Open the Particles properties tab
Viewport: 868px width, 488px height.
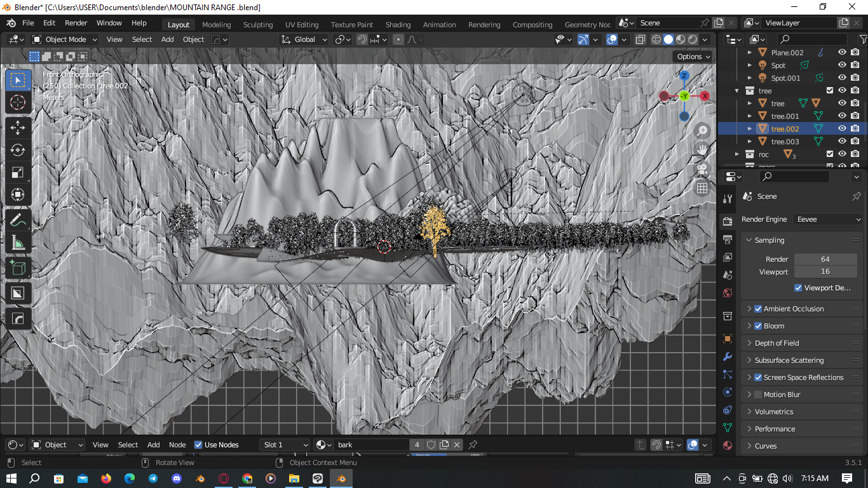click(728, 374)
